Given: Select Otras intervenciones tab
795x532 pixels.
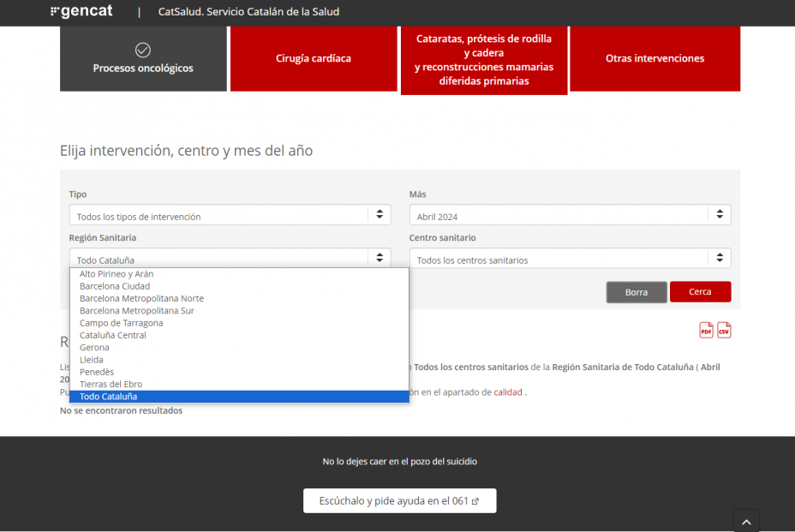Looking at the screenshot, I should click(655, 59).
